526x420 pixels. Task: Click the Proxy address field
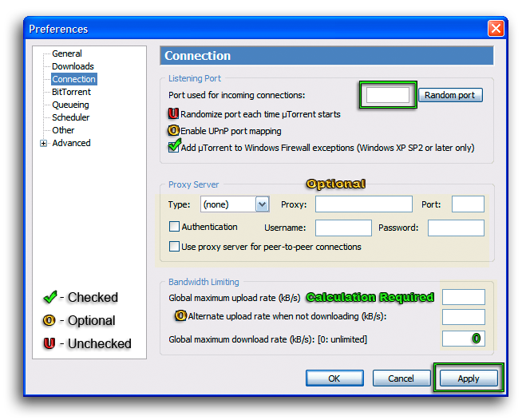[364, 204]
